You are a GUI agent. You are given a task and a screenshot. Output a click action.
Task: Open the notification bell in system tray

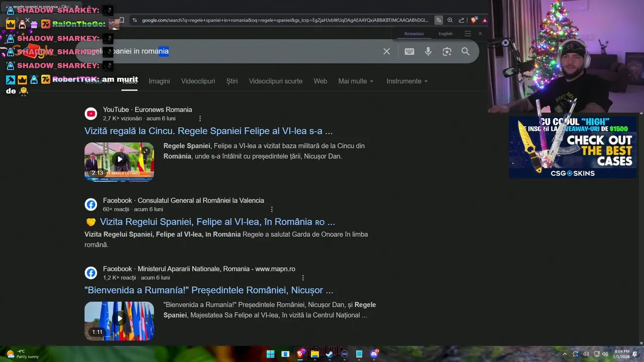pos(635,354)
